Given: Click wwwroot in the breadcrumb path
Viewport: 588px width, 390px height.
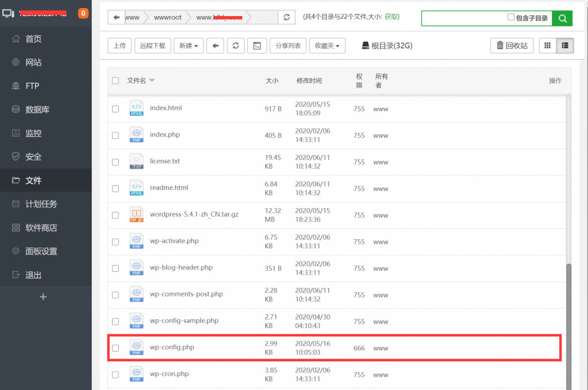Looking at the screenshot, I should click(x=168, y=17).
